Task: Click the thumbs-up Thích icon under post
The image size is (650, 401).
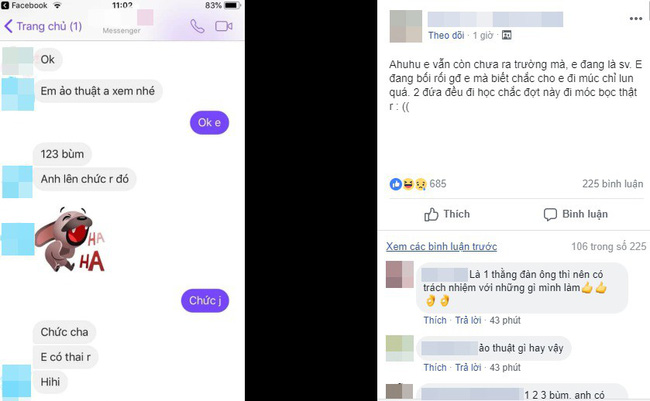Action: [431, 214]
